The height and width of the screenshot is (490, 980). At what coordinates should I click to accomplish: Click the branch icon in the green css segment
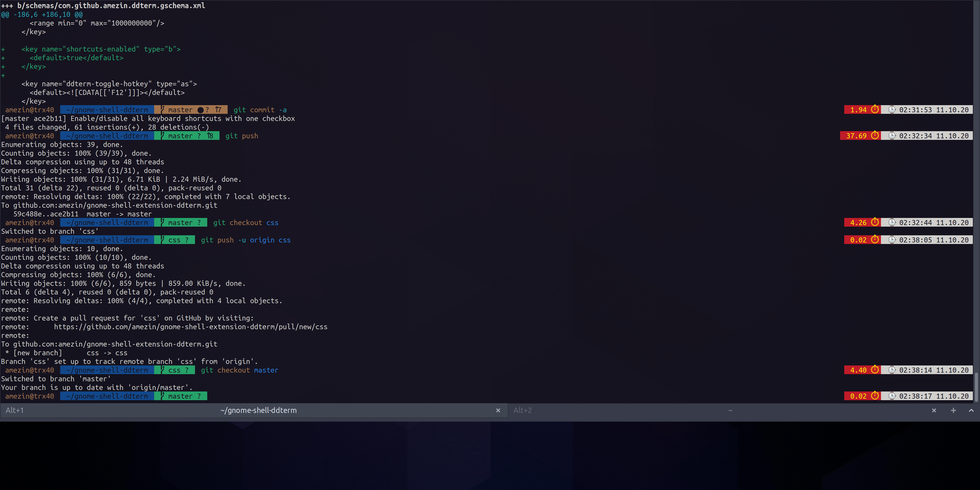pyautogui.click(x=162, y=240)
